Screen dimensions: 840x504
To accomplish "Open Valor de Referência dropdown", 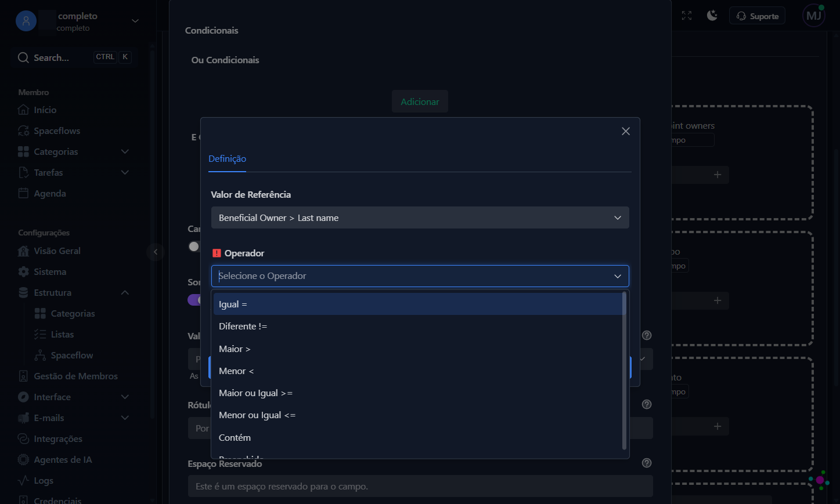I will (420, 217).
